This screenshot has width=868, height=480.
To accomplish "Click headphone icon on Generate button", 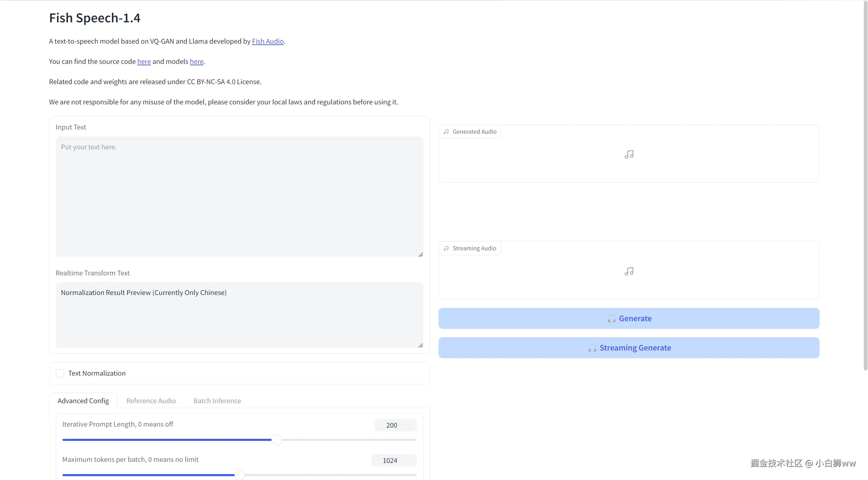I will click(x=611, y=318).
